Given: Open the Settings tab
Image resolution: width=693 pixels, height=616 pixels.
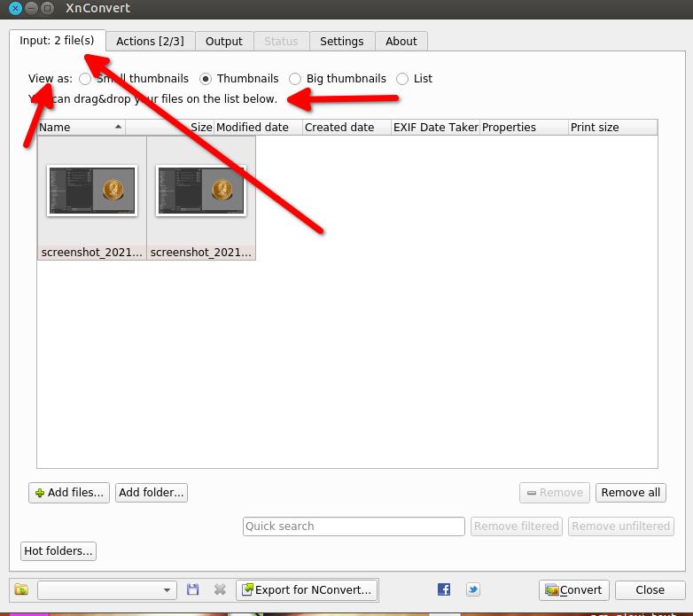Looking at the screenshot, I should click(x=342, y=41).
